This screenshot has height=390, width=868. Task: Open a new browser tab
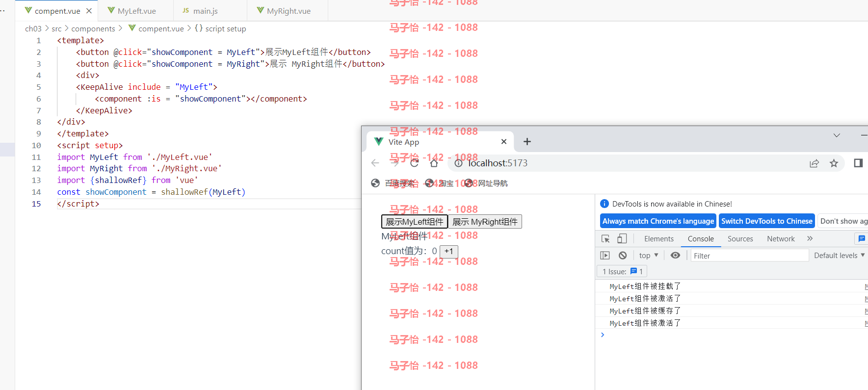(x=527, y=142)
